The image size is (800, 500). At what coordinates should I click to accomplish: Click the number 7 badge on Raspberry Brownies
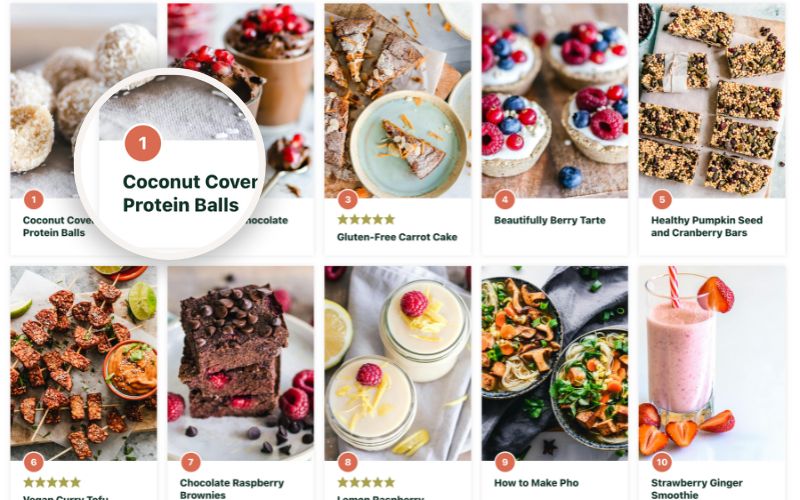click(191, 463)
